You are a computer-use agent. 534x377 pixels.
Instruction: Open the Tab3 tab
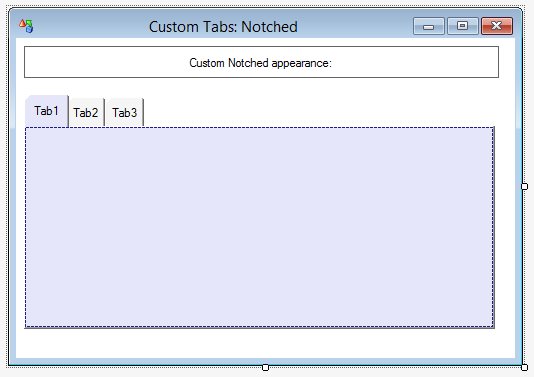click(124, 113)
